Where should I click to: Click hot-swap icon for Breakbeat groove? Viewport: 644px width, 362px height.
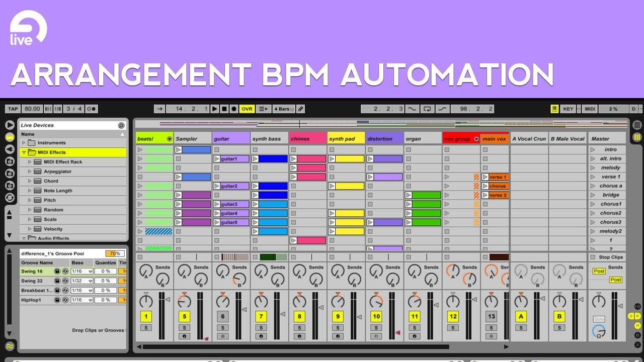tap(65, 290)
